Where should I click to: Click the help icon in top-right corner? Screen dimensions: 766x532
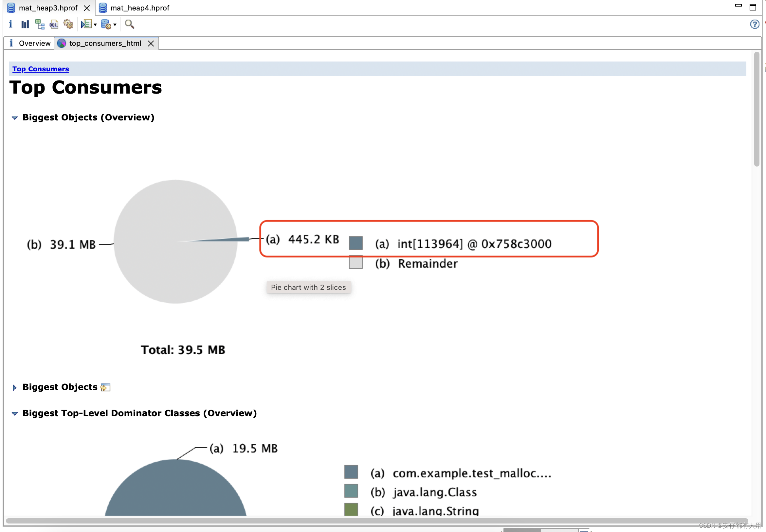(x=755, y=24)
